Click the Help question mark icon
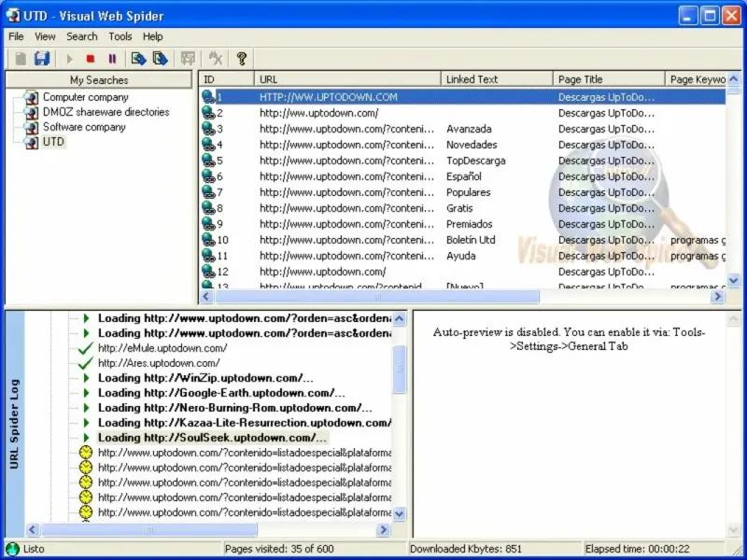 [x=242, y=59]
